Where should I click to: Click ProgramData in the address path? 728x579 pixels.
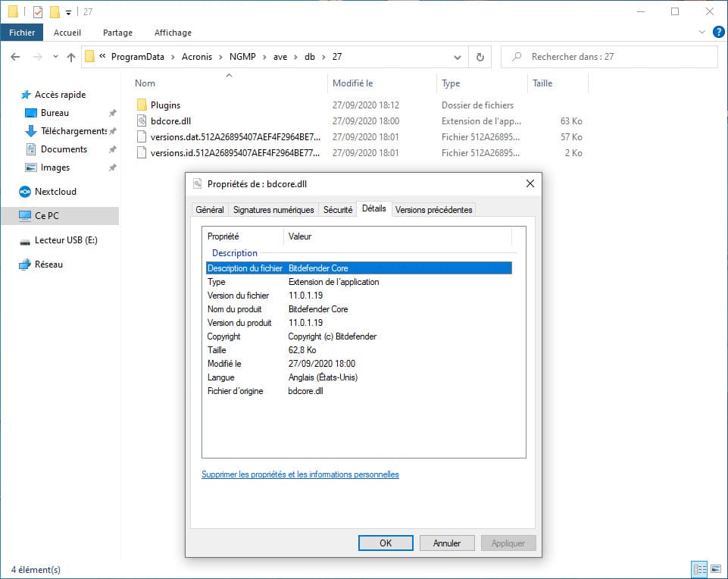[x=137, y=57]
